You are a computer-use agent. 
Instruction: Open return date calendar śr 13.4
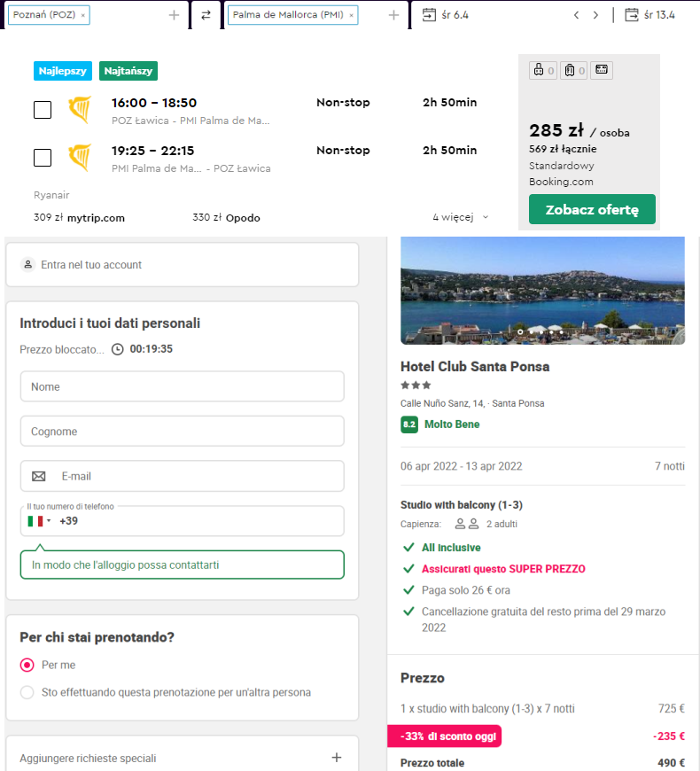(x=649, y=15)
